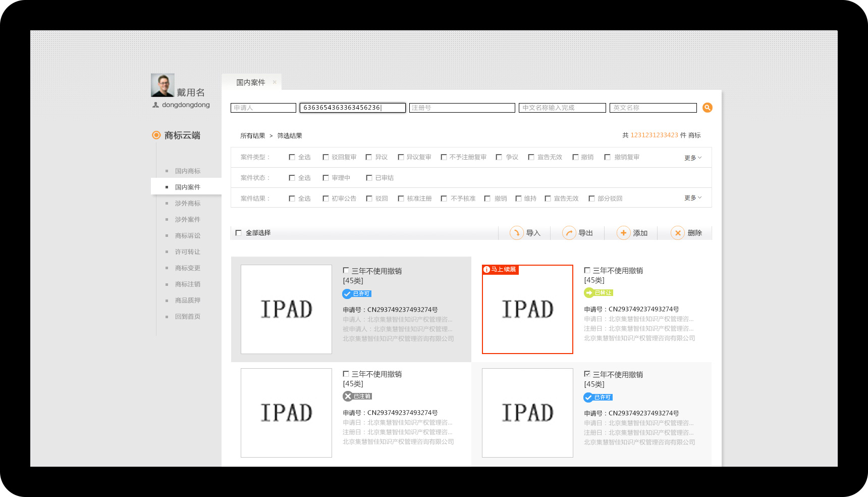
Task: Check the 核准注册 case result
Action: pos(401,198)
